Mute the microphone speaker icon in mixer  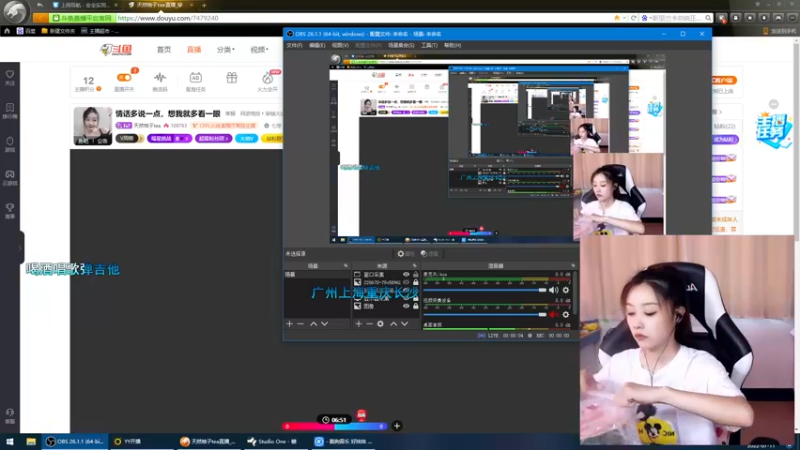pyautogui.click(x=554, y=290)
